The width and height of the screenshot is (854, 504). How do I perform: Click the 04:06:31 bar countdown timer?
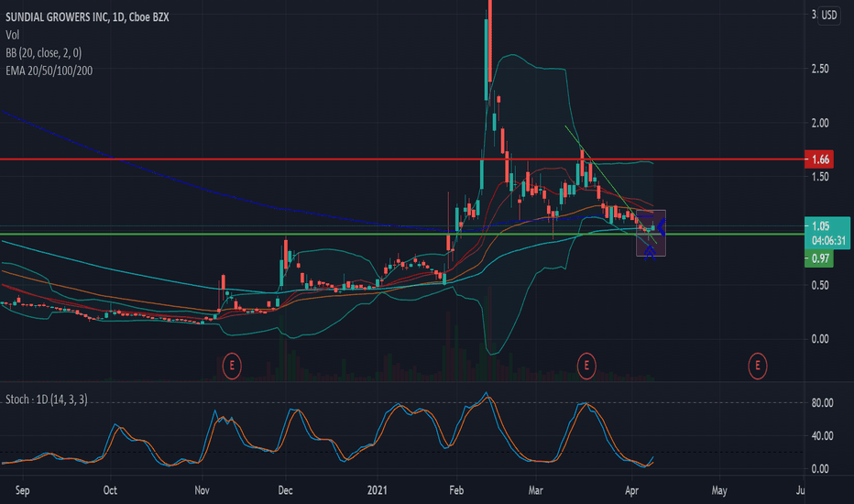click(828, 241)
